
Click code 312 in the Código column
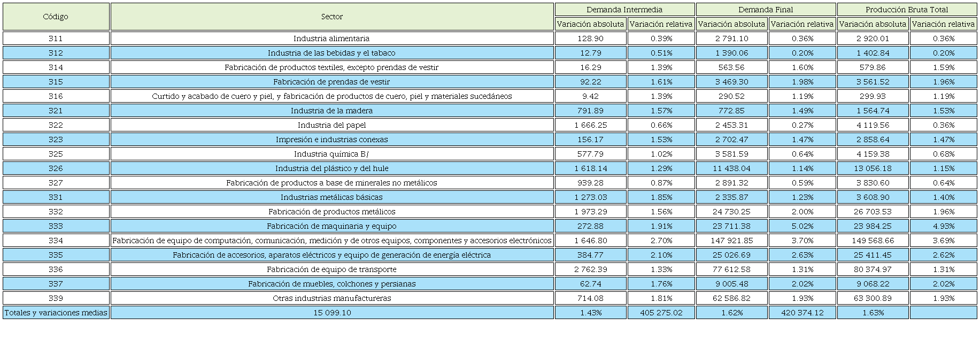(56, 53)
